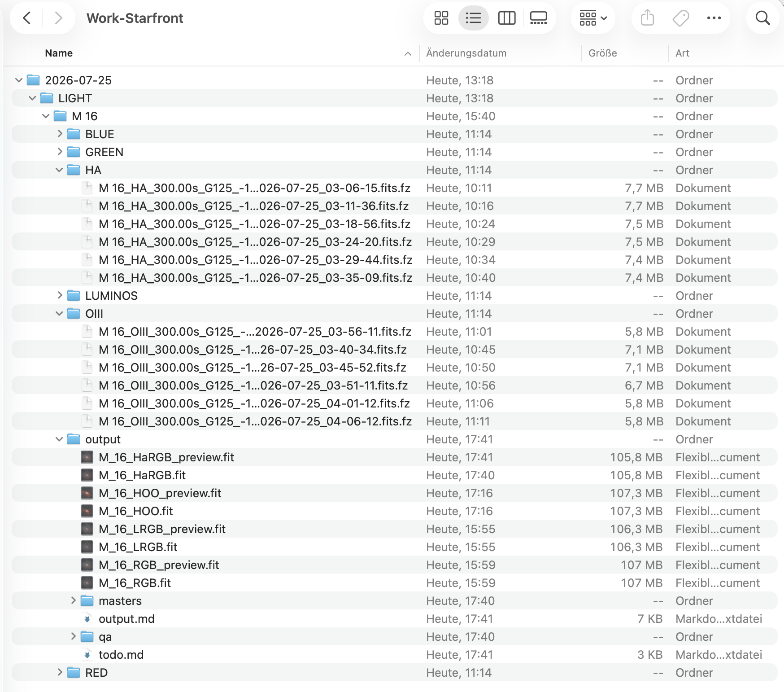Switch to list view

point(473,18)
